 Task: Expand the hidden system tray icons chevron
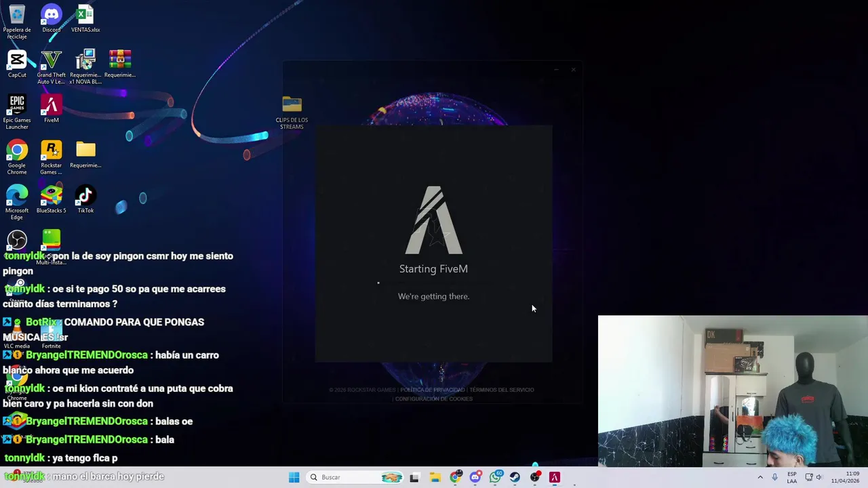pos(759,477)
